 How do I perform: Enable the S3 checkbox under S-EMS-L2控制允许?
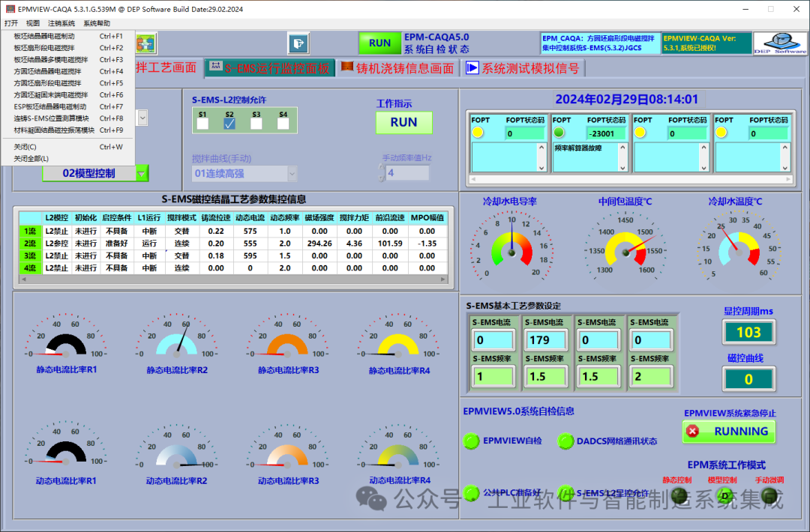[256, 124]
